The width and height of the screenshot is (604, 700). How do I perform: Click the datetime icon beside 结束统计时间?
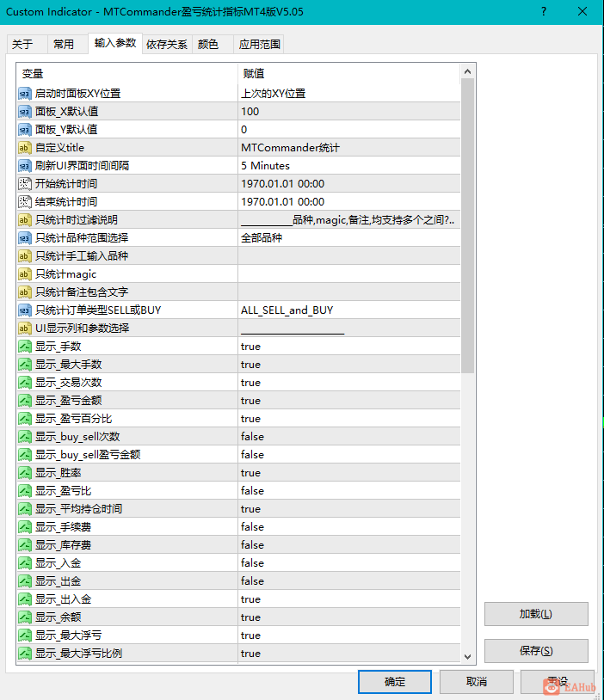[x=25, y=202]
